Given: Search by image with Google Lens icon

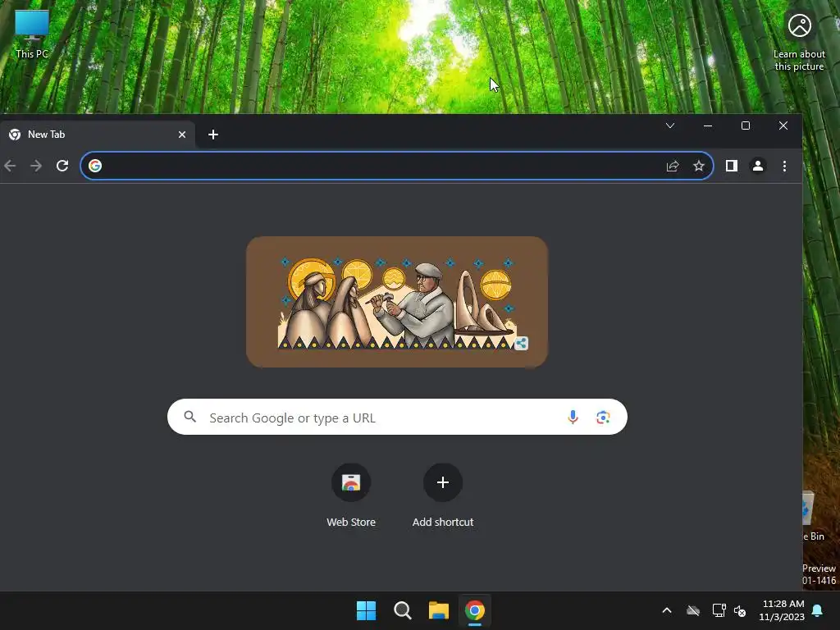Looking at the screenshot, I should pos(603,417).
